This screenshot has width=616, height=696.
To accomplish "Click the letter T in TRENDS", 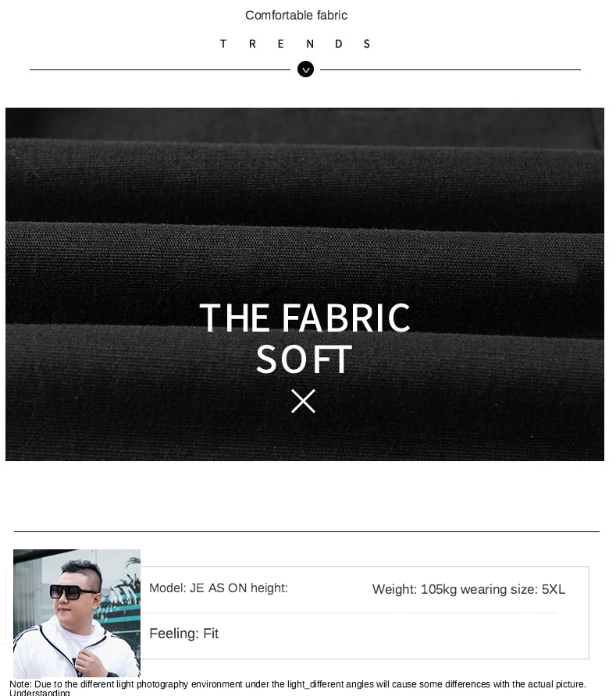I will 223,44.
